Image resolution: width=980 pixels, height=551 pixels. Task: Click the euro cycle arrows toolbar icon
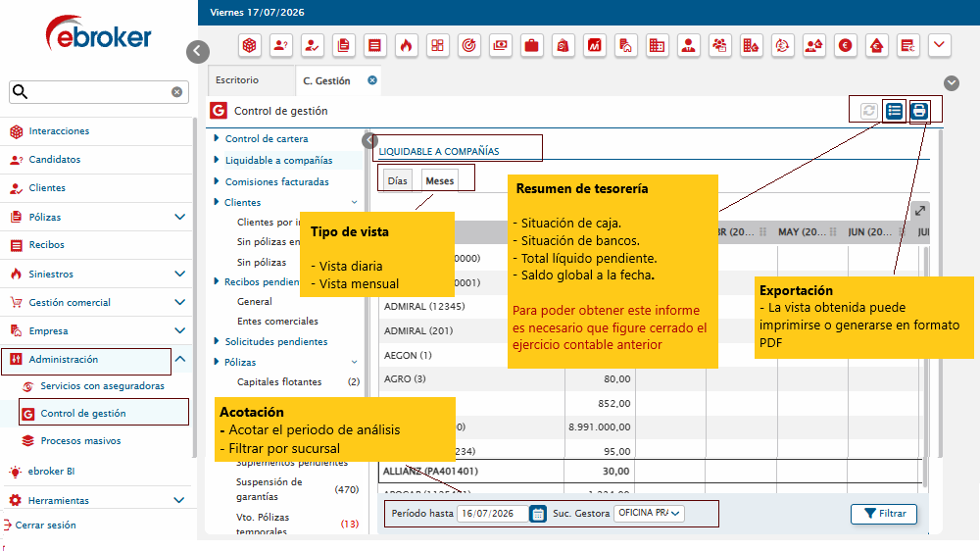[782, 46]
